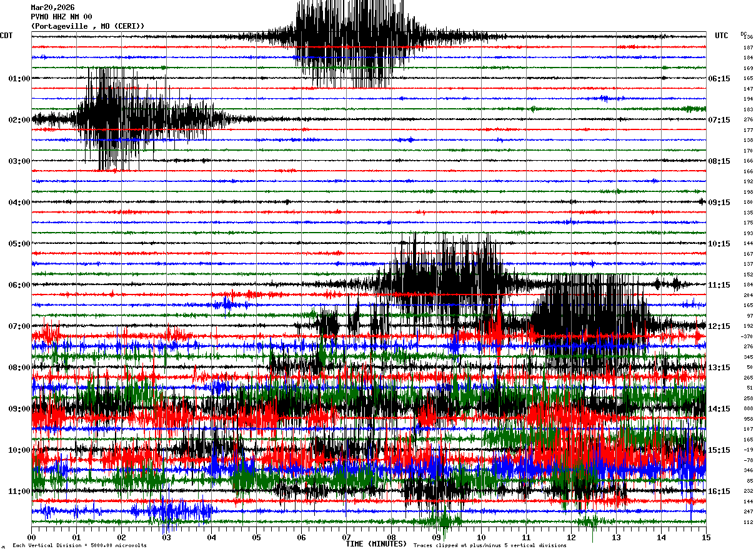Click the '15:15' UTC time label

pyautogui.click(x=719, y=450)
